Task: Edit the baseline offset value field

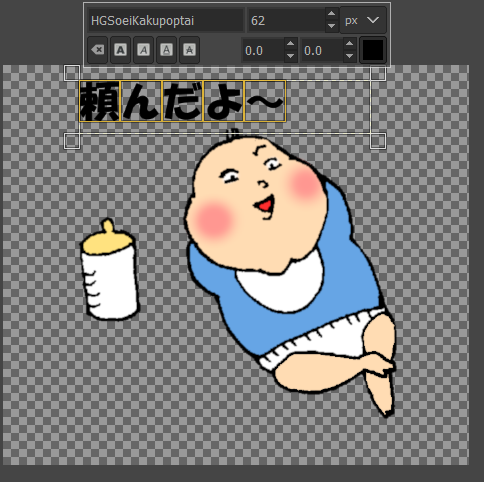Action: (263, 51)
